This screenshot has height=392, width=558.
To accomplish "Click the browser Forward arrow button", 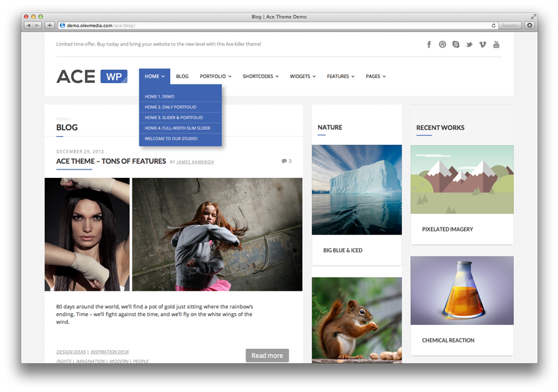I will point(37,25).
